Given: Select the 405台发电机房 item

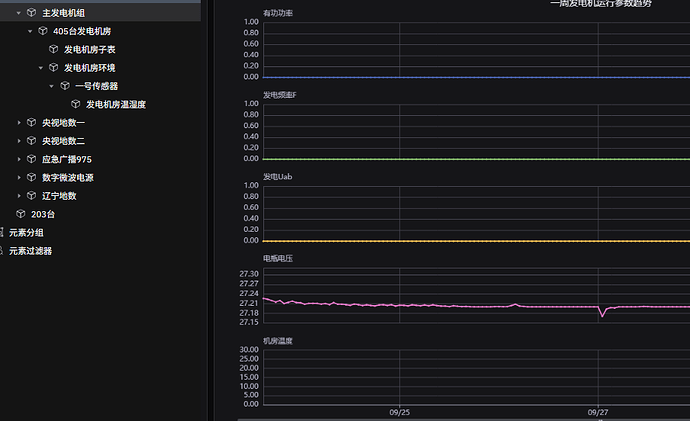Looking at the screenshot, I should coord(82,31).
